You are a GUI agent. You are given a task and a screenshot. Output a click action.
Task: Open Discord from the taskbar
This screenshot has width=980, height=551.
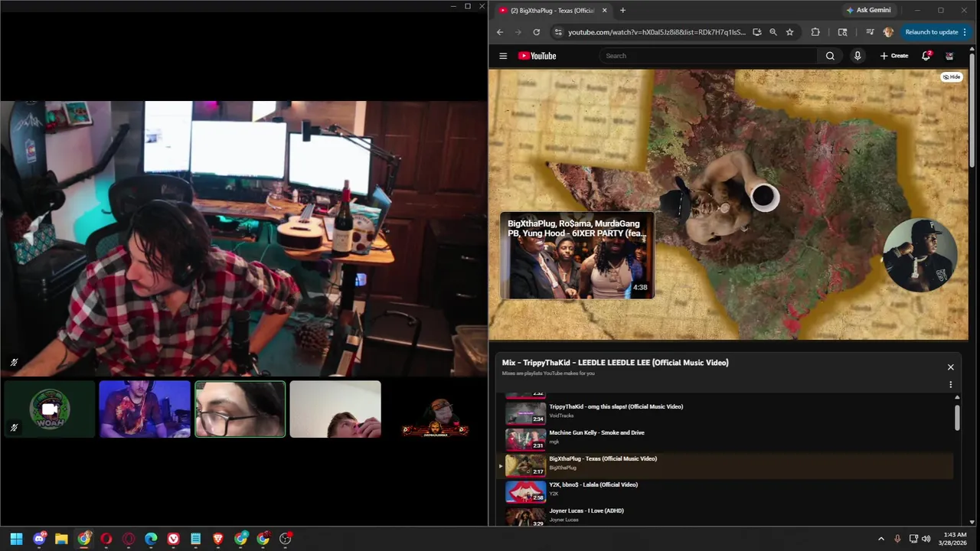(39, 539)
